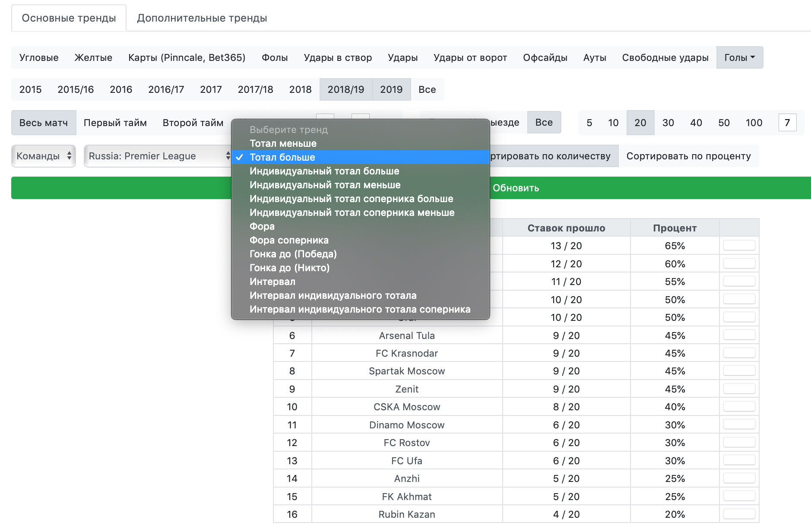Choose Гонка до (Никто) option

[x=361, y=268]
